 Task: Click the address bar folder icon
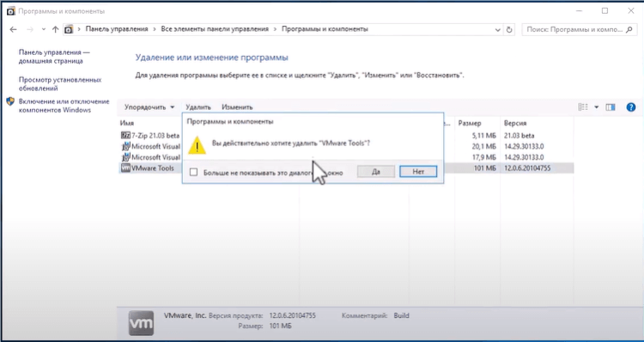(x=69, y=29)
